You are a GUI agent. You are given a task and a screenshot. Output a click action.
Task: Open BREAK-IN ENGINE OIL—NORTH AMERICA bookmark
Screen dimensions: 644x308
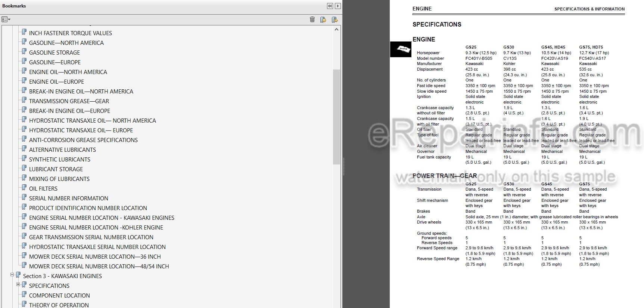click(81, 92)
